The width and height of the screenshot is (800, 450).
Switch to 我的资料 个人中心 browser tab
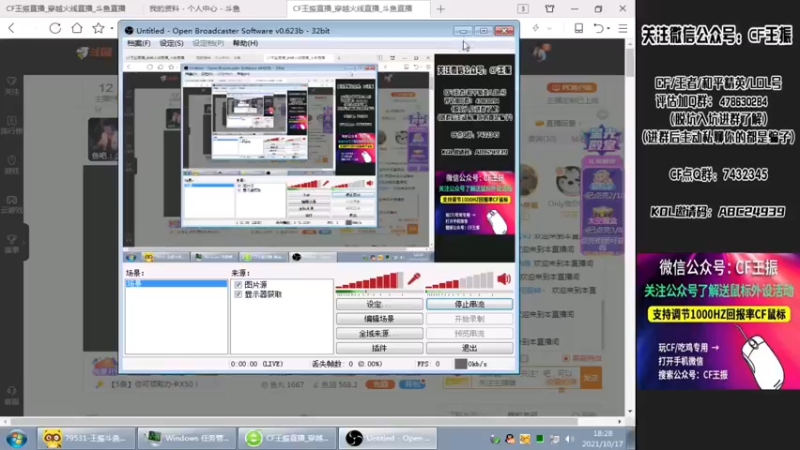[x=195, y=9]
